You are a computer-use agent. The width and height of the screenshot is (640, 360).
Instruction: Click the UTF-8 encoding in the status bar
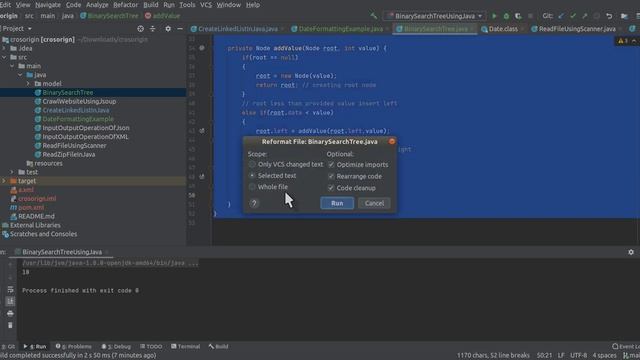pyautogui.click(x=579, y=356)
